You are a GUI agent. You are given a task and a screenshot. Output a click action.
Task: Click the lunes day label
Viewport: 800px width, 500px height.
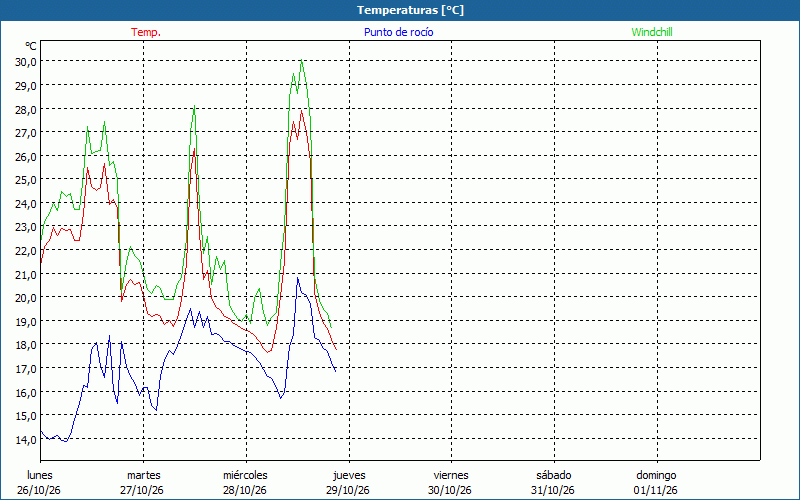coord(39,475)
